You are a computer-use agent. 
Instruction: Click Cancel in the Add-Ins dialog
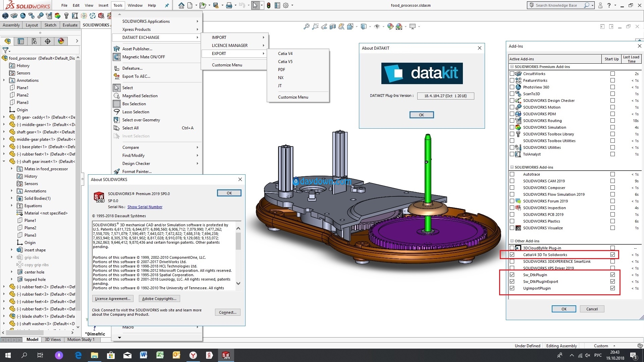point(592,309)
